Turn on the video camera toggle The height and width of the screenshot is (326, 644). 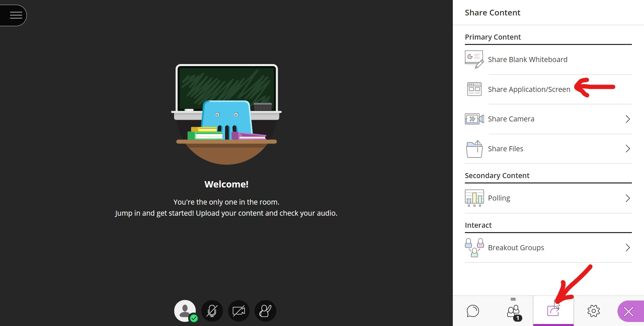coord(239,311)
